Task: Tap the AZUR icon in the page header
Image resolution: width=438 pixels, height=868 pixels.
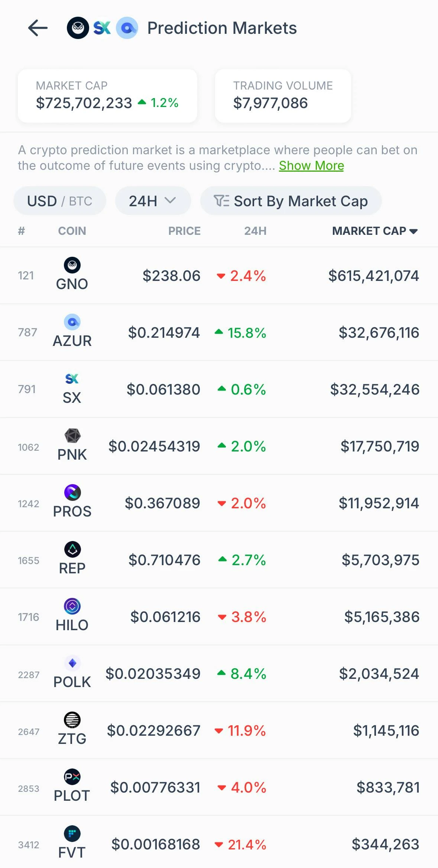Action: (127, 27)
